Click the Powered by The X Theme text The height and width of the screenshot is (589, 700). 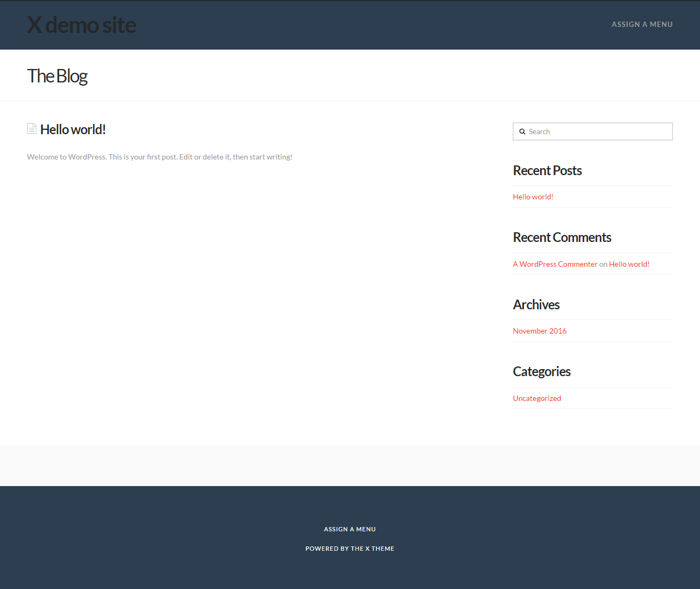pos(350,549)
